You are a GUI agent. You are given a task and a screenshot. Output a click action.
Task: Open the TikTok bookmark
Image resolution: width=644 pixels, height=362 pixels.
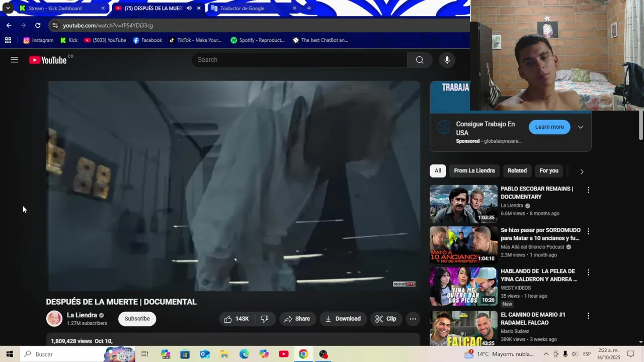195,40
